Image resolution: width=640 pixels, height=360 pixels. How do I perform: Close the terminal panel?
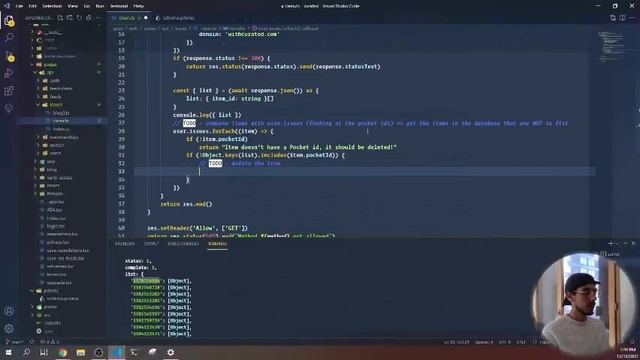point(633,243)
